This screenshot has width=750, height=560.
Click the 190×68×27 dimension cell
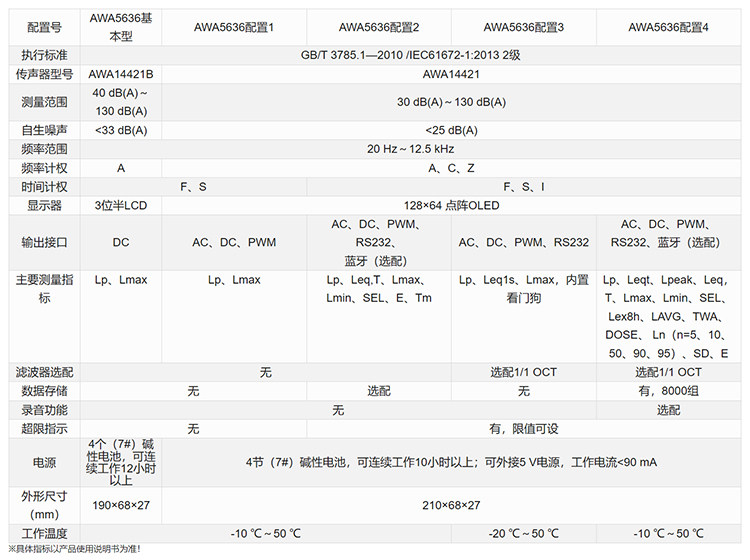[x=121, y=505]
